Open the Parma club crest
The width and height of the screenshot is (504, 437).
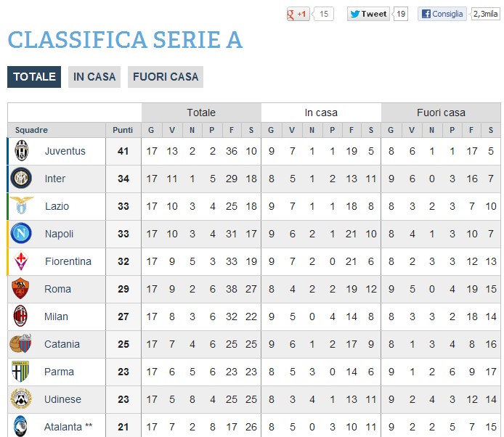click(20, 371)
